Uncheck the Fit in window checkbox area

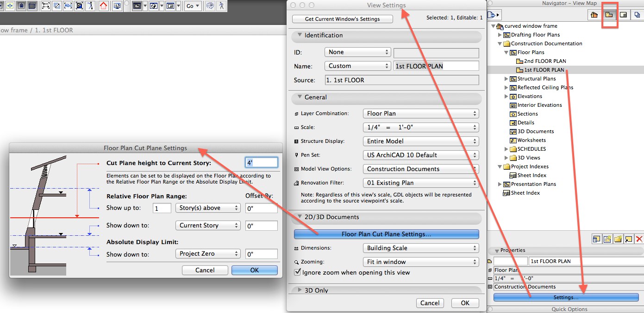point(420,262)
